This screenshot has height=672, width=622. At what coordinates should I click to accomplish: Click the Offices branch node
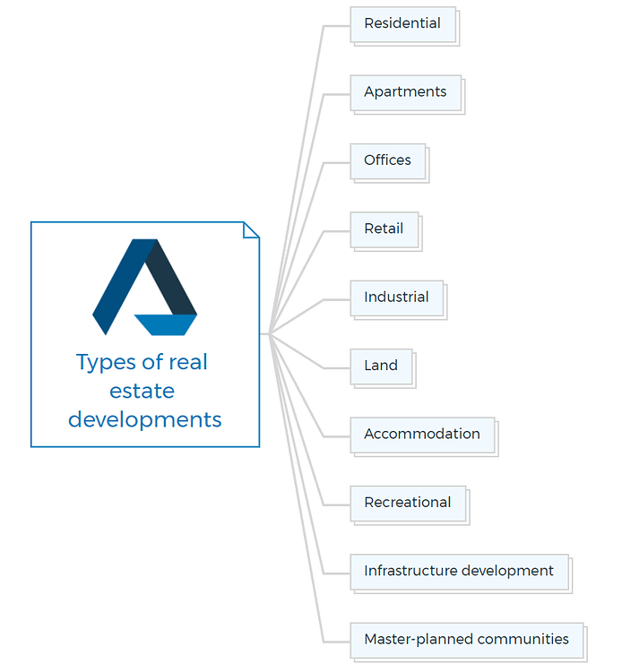[x=387, y=160]
